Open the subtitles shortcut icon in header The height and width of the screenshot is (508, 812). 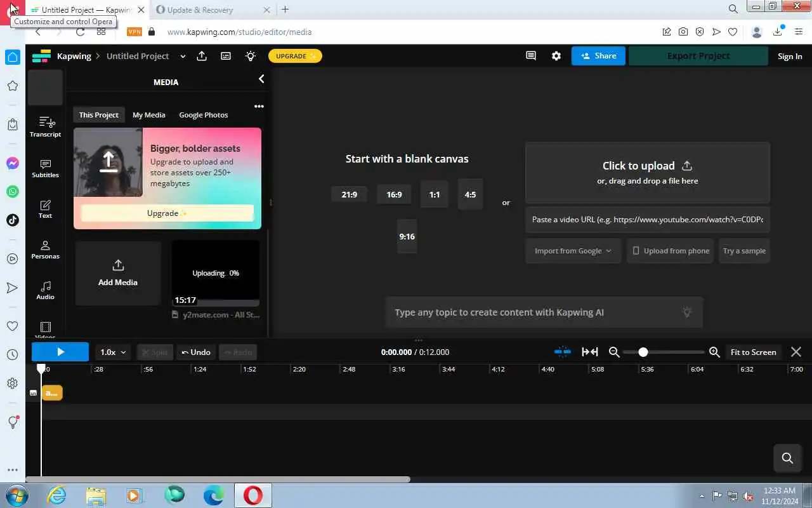coord(226,56)
